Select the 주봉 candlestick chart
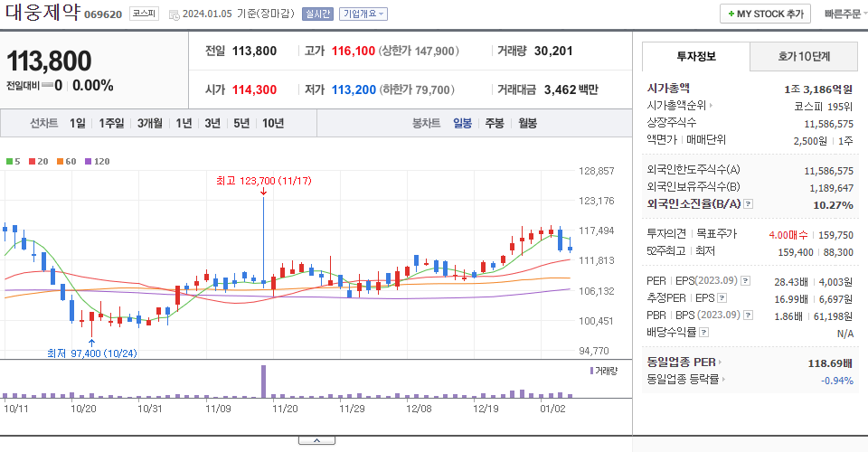This screenshot has height=452, width=868. tap(495, 123)
